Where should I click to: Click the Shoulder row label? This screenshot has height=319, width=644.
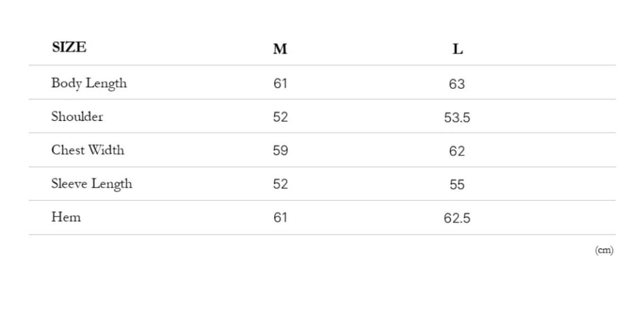coord(77,117)
